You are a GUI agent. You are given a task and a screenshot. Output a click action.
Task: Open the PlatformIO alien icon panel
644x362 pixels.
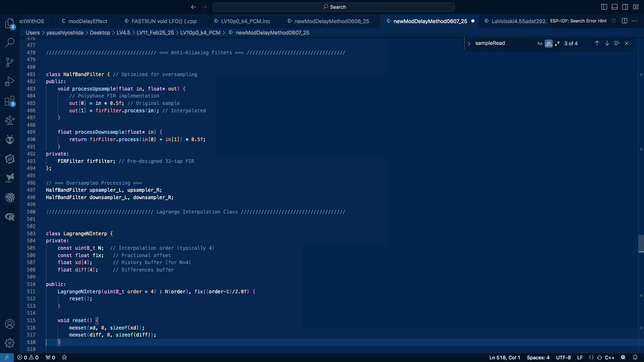[10, 139]
